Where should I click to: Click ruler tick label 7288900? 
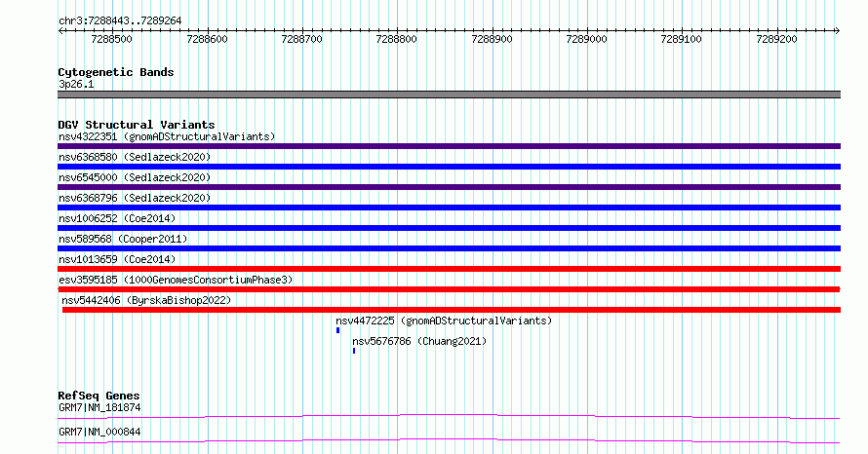point(492,39)
